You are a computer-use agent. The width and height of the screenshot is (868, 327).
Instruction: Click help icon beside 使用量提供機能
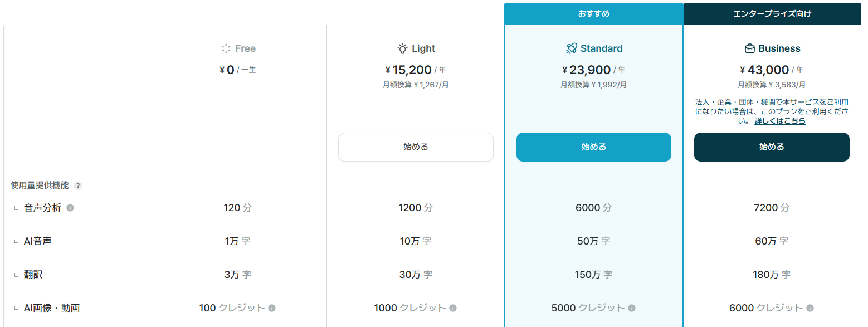(78, 186)
